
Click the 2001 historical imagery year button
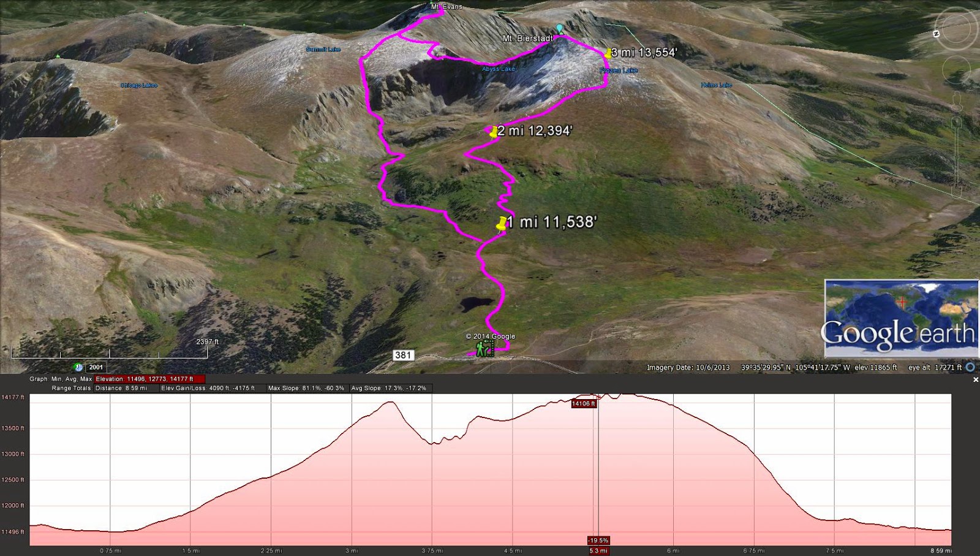(96, 367)
